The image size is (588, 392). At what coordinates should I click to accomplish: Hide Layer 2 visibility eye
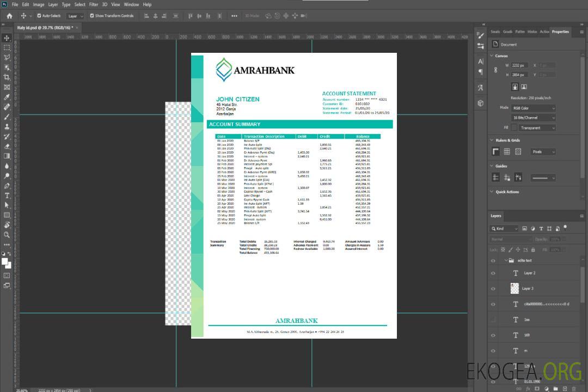pyautogui.click(x=493, y=273)
